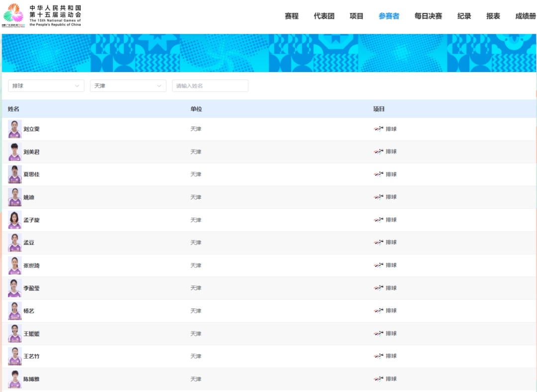Click the volleyball icon in 姚迪's row
The width and height of the screenshot is (537, 392).
pos(378,197)
